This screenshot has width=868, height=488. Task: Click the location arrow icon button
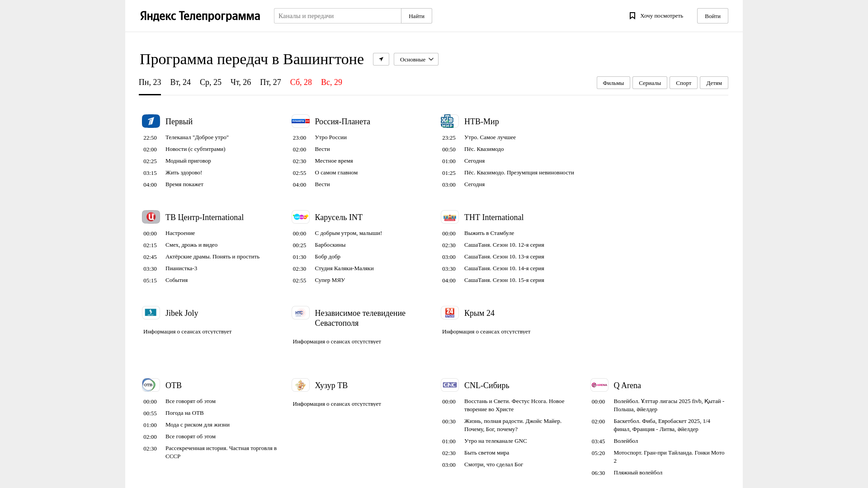(381, 59)
